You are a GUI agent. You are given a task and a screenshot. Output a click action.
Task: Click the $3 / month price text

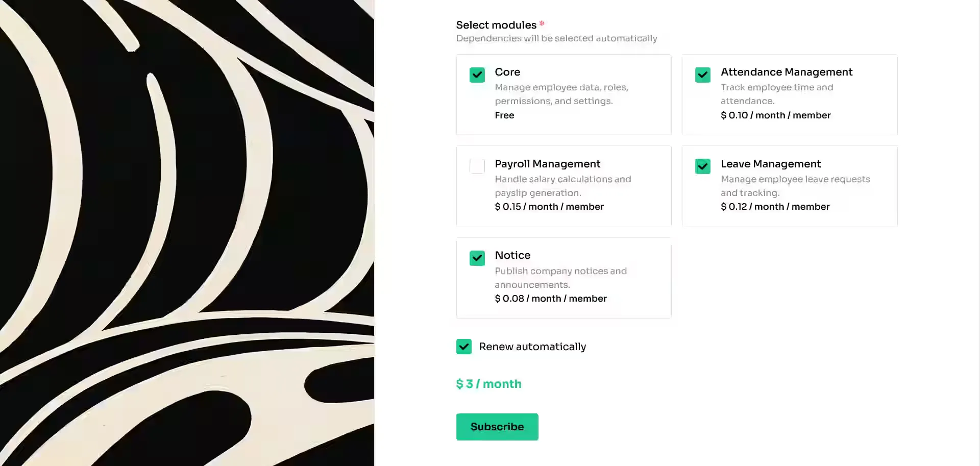point(488,384)
